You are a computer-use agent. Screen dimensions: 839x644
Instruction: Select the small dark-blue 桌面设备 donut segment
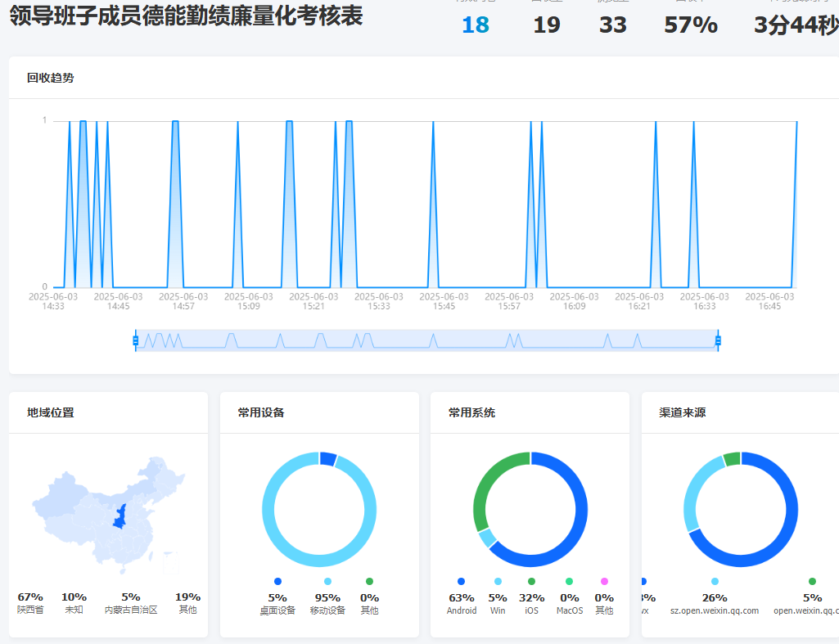pos(327,459)
